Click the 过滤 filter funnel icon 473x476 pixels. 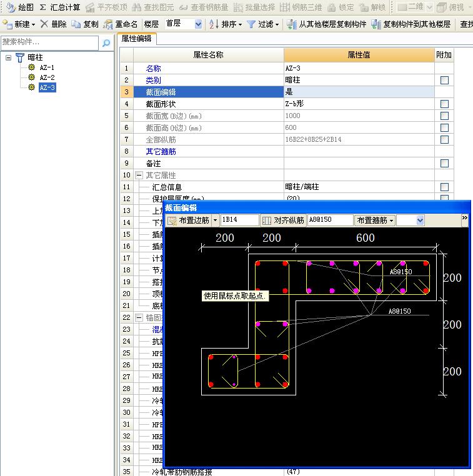[x=251, y=24]
